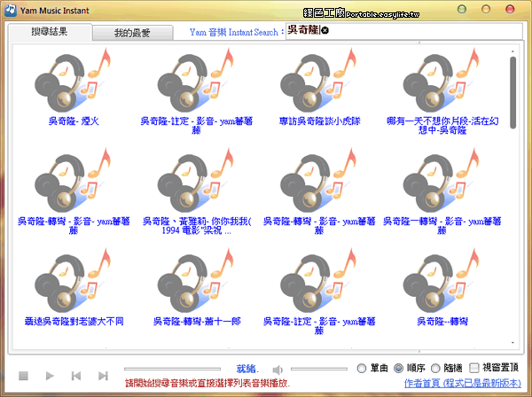Click the scrollbar up arrow
532x397 pixels.
(512, 51)
